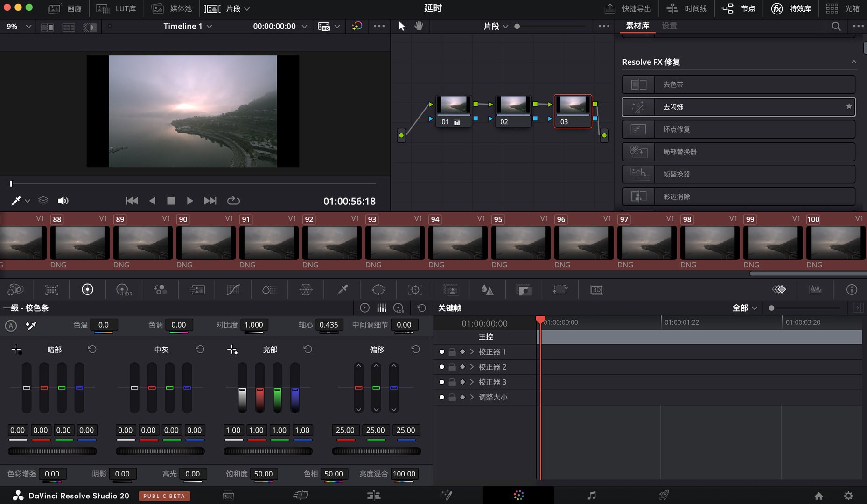The height and width of the screenshot is (504, 867).
Task: Pick white point for 亮部 (Gain)
Action: [x=232, y=350]
